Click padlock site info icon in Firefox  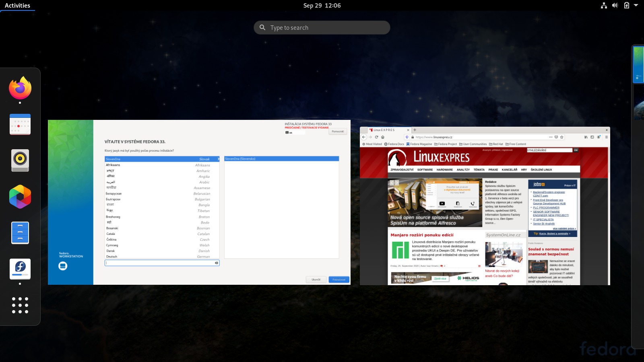(x=413, y=137)
